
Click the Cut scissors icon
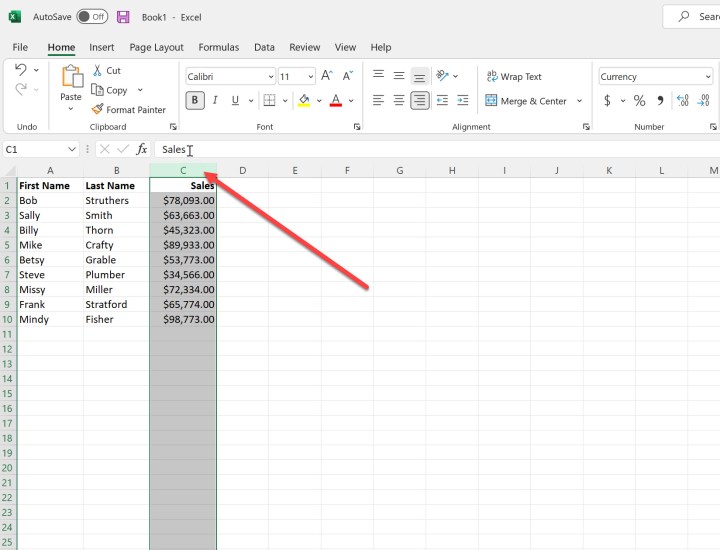click(x=98, y=71)
